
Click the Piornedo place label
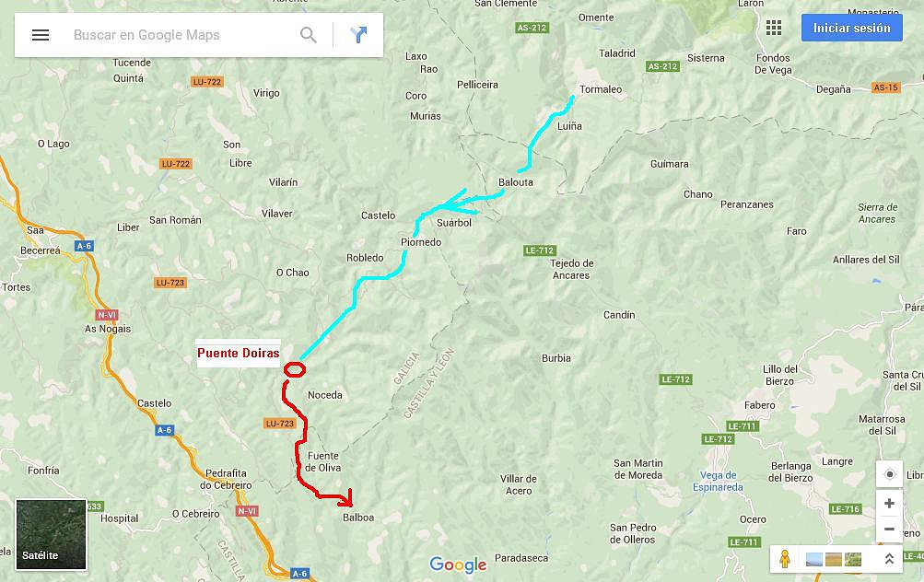pyautogui.click(x=421, y=242)
